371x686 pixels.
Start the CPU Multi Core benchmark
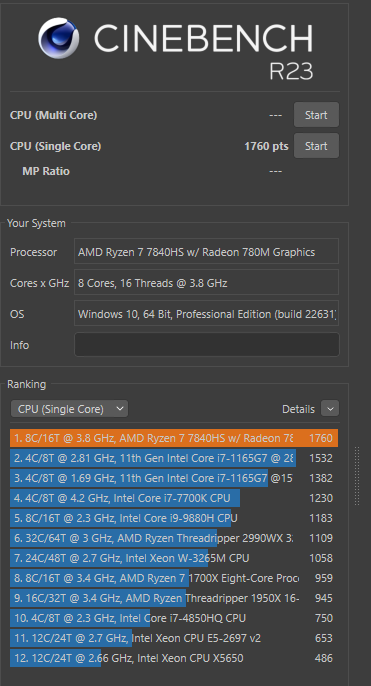(316, 115)
